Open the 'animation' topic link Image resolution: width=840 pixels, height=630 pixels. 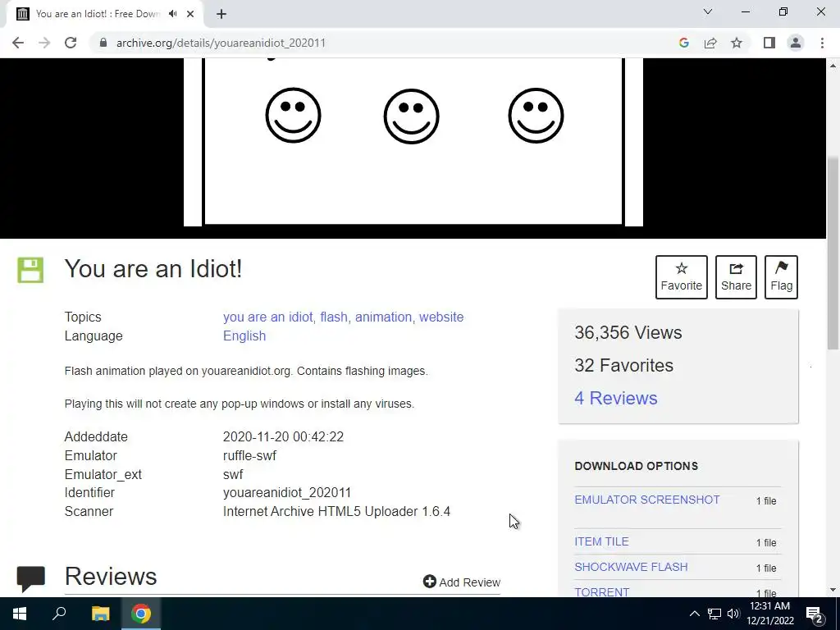384,317
